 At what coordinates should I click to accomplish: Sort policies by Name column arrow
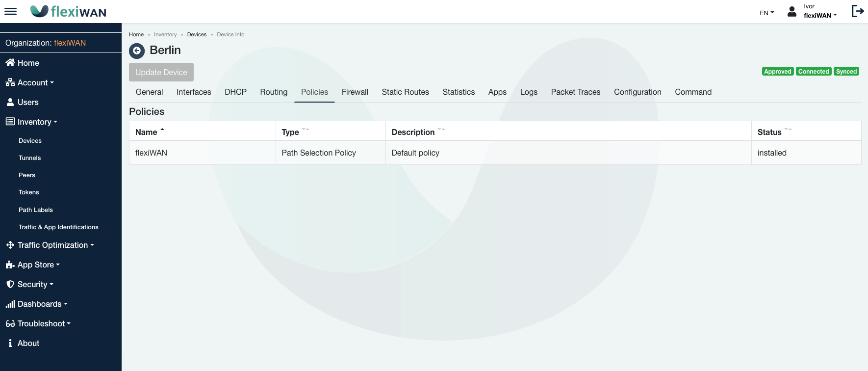click(x=162, y=131)
